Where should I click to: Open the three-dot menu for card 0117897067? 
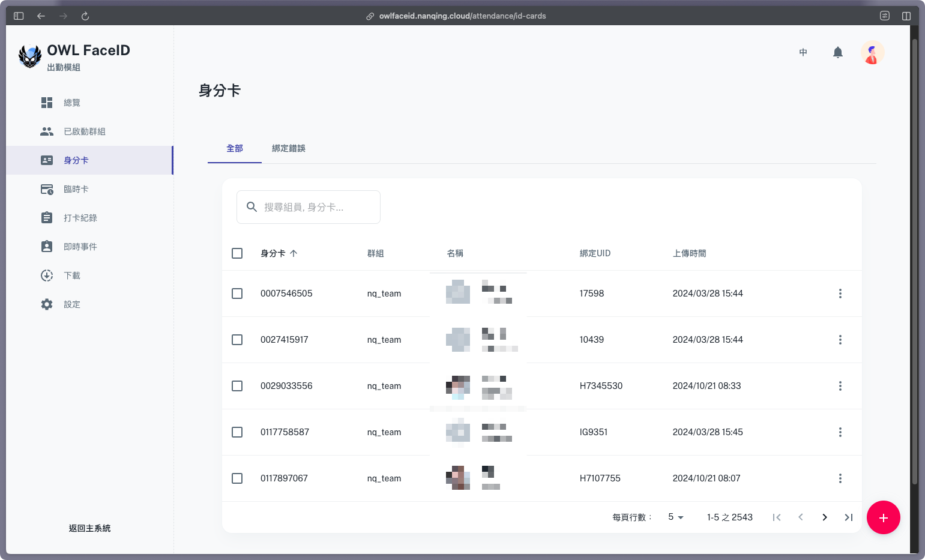coord(840,478)
